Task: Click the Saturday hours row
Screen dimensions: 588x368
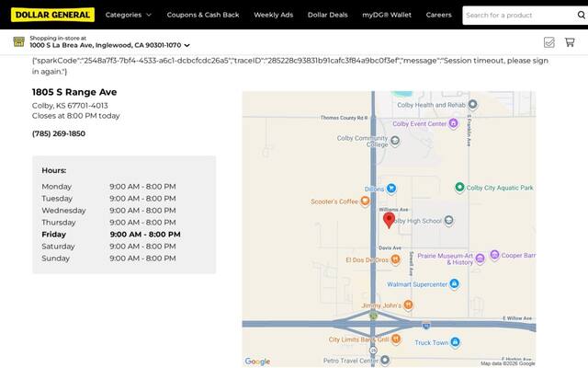Action: click(108, 247)
